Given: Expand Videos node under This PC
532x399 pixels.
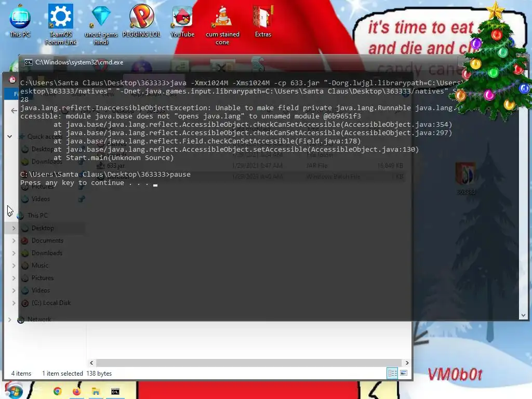Looking at the screenshot, I should coord(14,290).
